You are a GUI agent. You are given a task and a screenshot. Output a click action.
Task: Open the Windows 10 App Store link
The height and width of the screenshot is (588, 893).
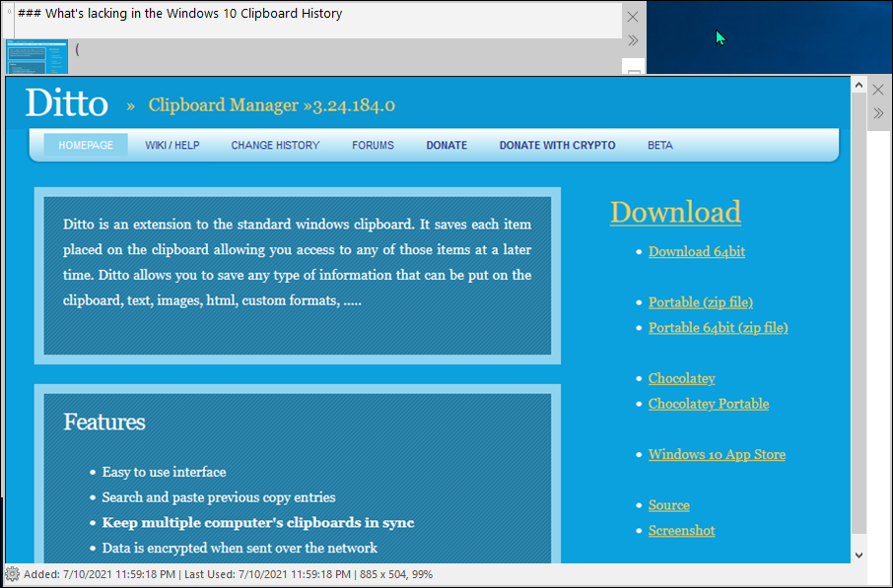point(717,454)
